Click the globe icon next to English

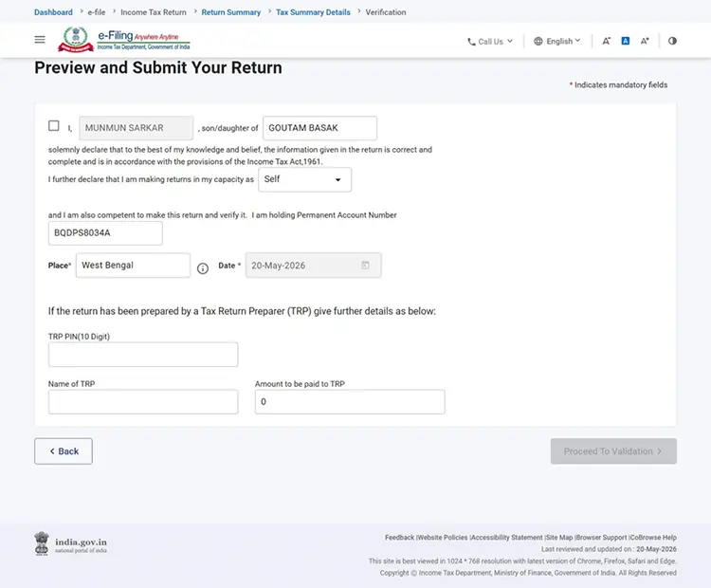click(538, 41)
